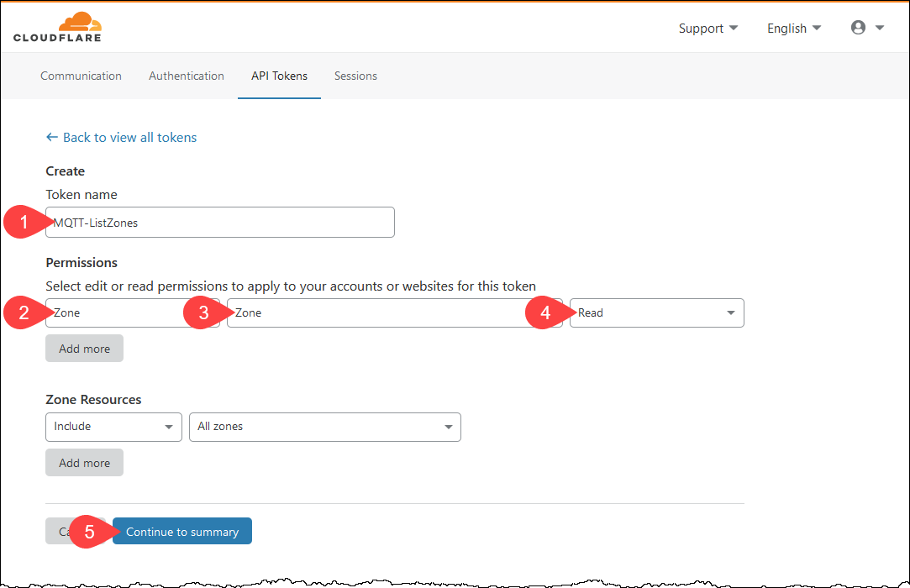This screenshot has width=910, height=588.
Task: Click Add more under Permissions
Action: click(84, 349)
